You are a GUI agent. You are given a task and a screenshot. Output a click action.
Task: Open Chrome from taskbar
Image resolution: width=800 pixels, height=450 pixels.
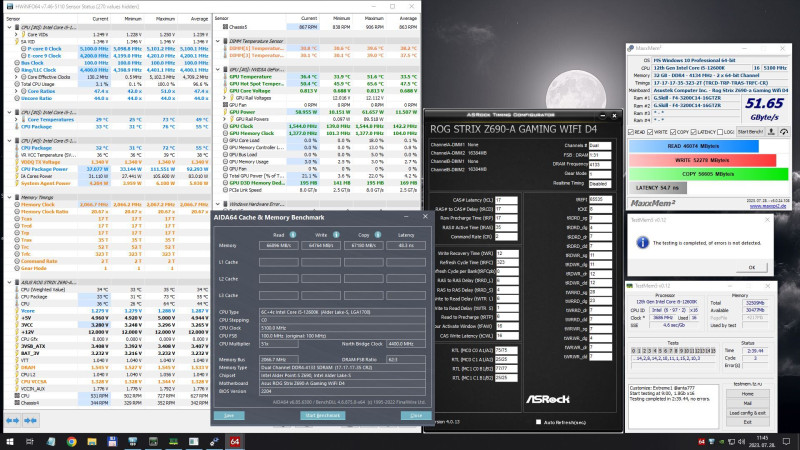tap(71, 442)
